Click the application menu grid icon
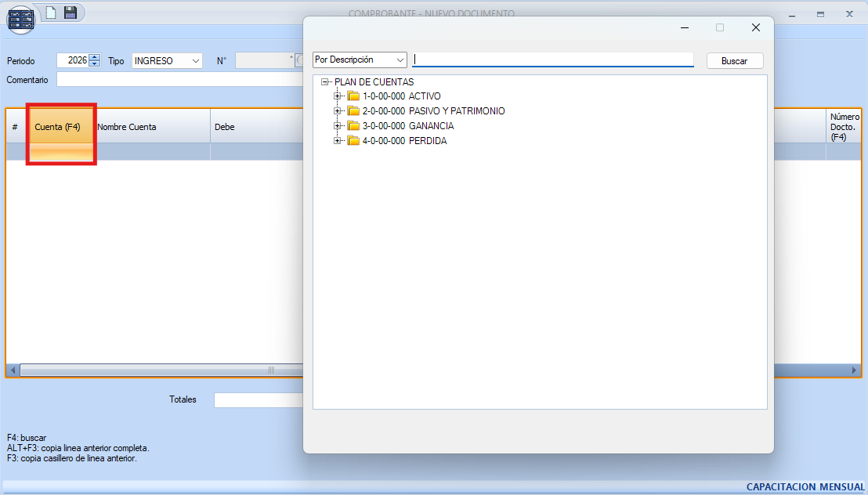 (x=20, y=18)
